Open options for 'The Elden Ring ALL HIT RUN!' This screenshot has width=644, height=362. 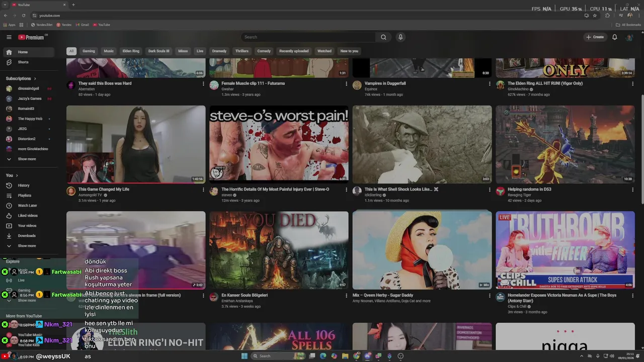[x=632, y=84]
